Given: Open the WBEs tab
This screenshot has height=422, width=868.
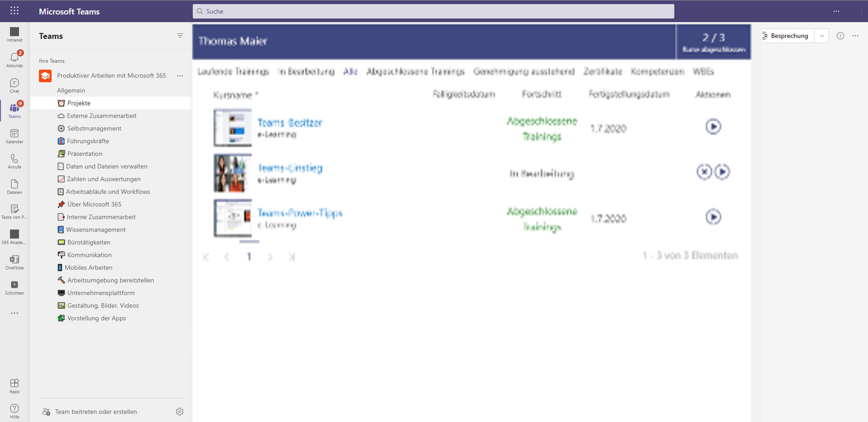Looking at the screenshot, I should 703,71.
